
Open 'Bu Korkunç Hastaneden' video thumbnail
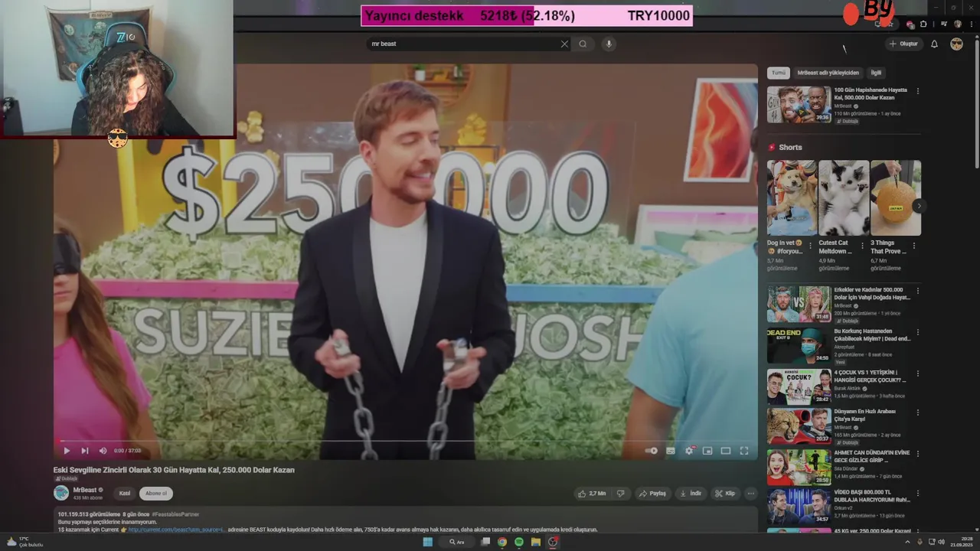(799, 345)
